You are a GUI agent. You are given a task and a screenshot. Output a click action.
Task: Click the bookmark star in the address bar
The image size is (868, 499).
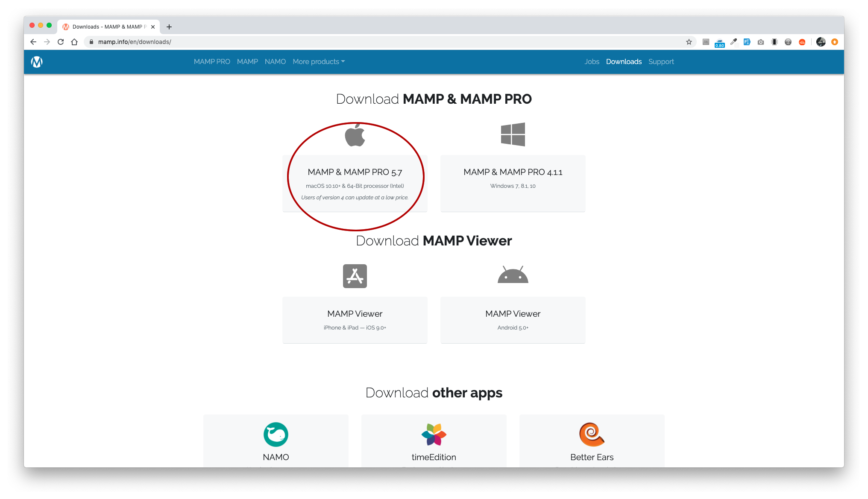(689, 41)
